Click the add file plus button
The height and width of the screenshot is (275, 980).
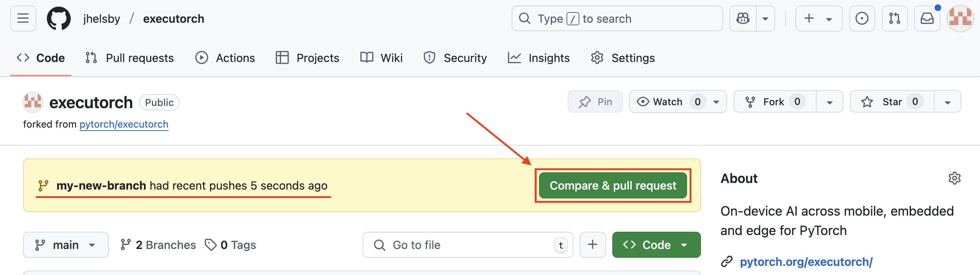click(592, 245)
